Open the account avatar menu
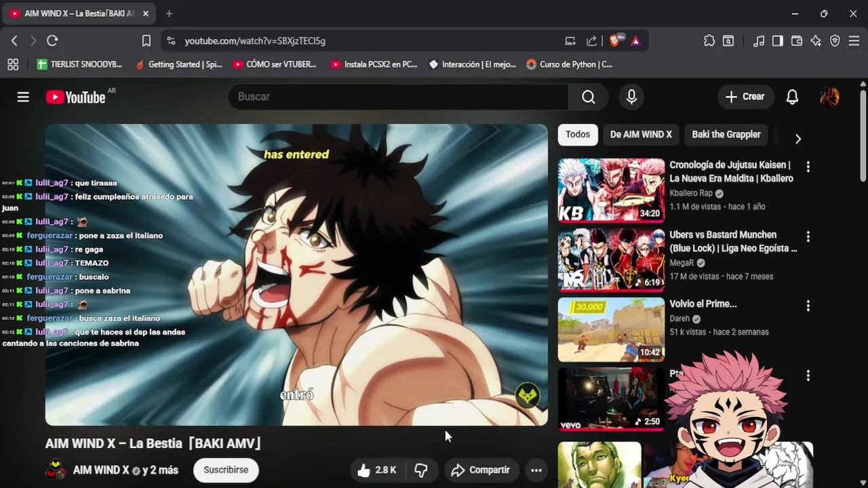This screenshot has height=488, width=868. point(829,97)
